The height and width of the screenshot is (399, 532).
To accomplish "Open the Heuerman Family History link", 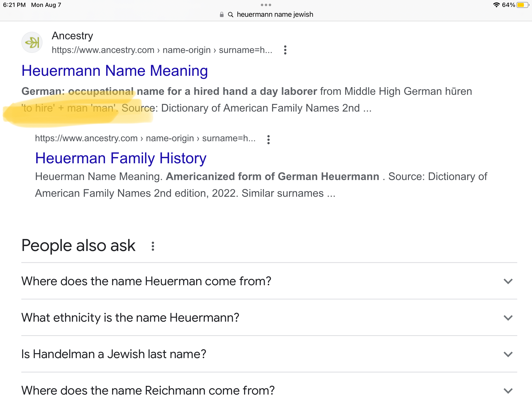I will coord(121,158).
